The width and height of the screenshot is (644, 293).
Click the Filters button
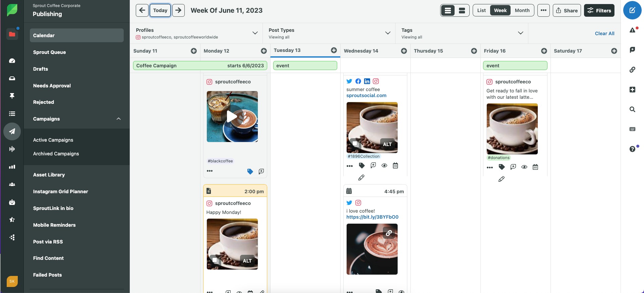(599, 10)
